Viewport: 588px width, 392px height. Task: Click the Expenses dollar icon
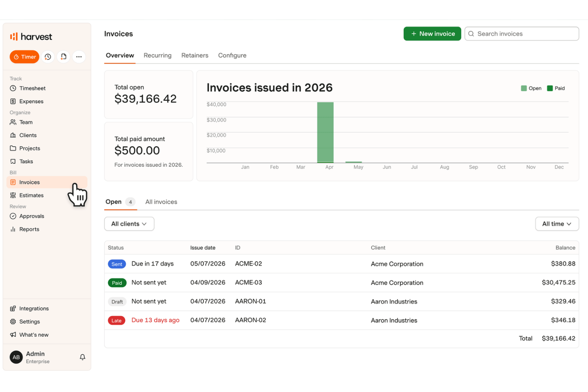coord(13,101)
